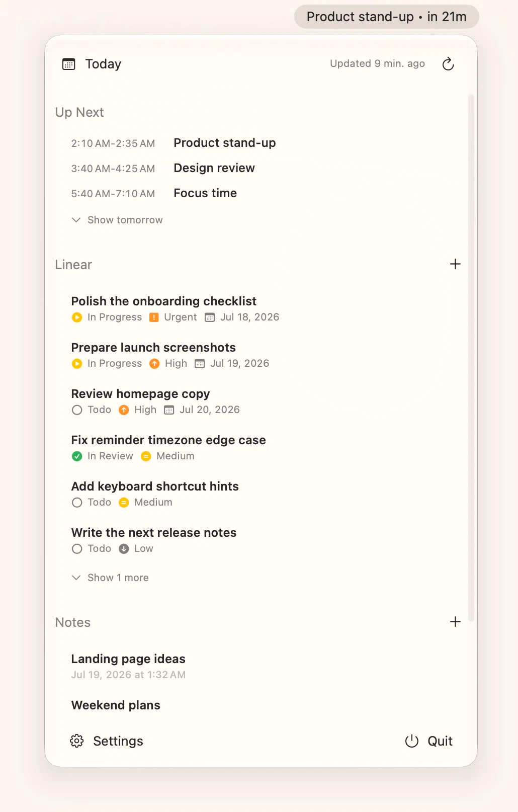518x812 pixels.
Task: Click the In Review label text
Action: [x=110, y=456]
